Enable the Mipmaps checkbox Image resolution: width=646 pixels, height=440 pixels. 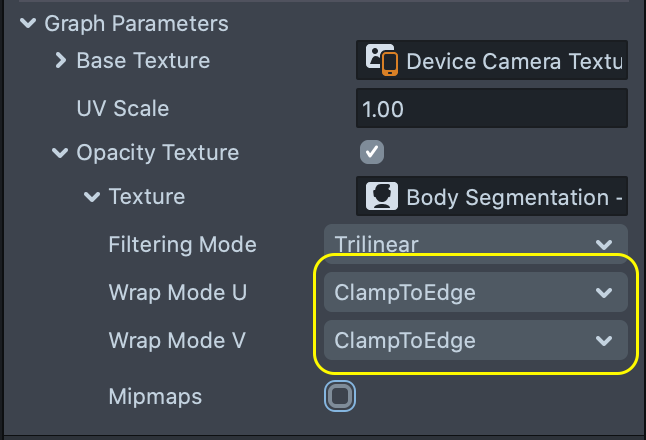click(340, 397)
